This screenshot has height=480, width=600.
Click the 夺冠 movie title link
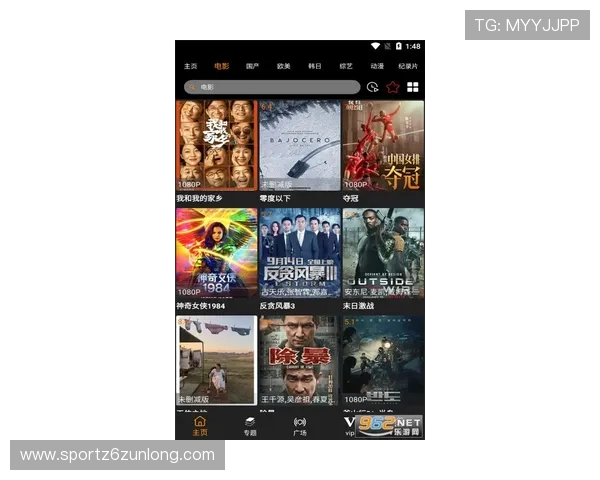coord(351,198)
